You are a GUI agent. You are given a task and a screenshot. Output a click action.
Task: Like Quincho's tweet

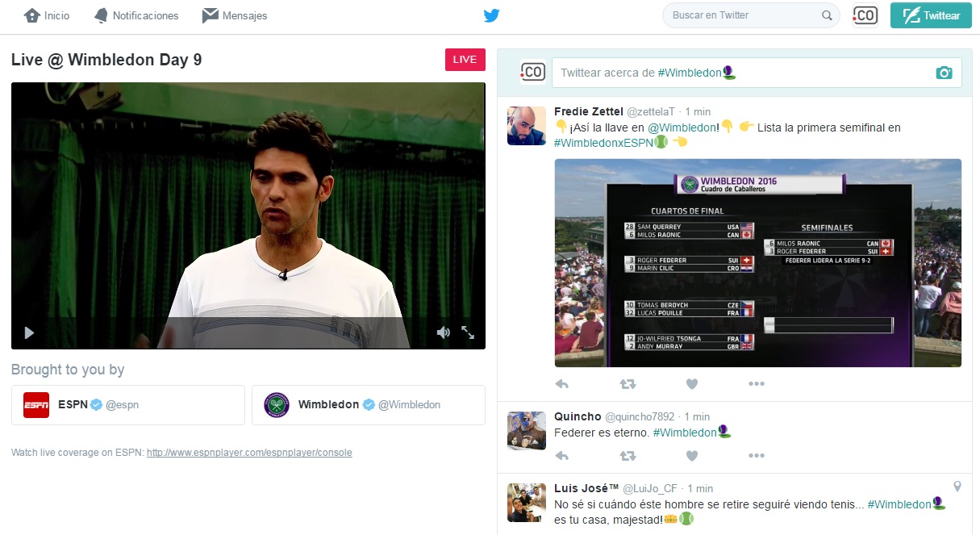[x=691, y=456]
